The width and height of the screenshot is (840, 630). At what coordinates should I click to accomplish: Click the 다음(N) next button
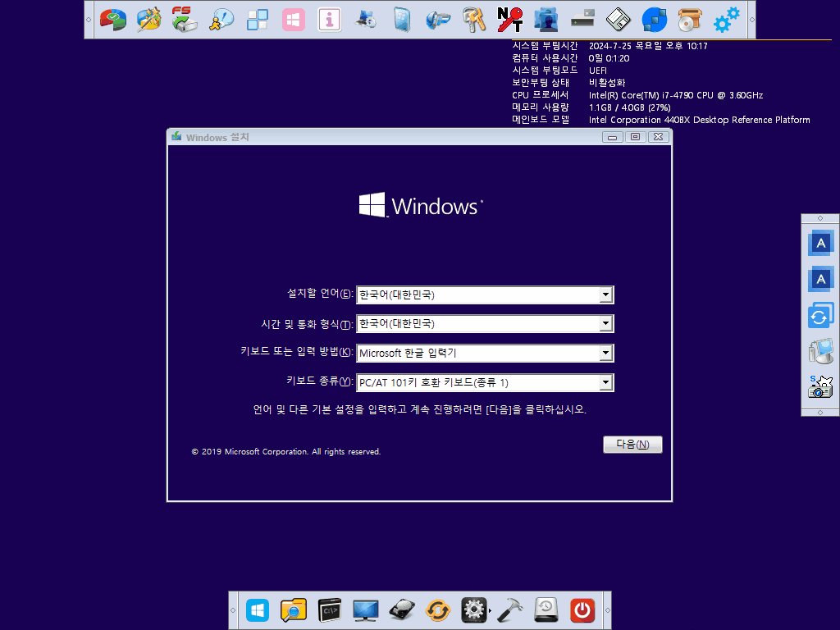(632, 444)
